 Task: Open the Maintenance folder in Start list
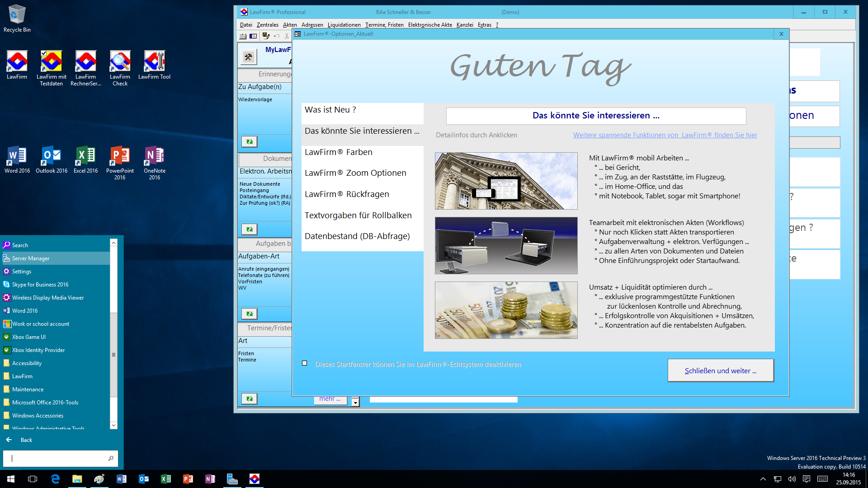28,389
